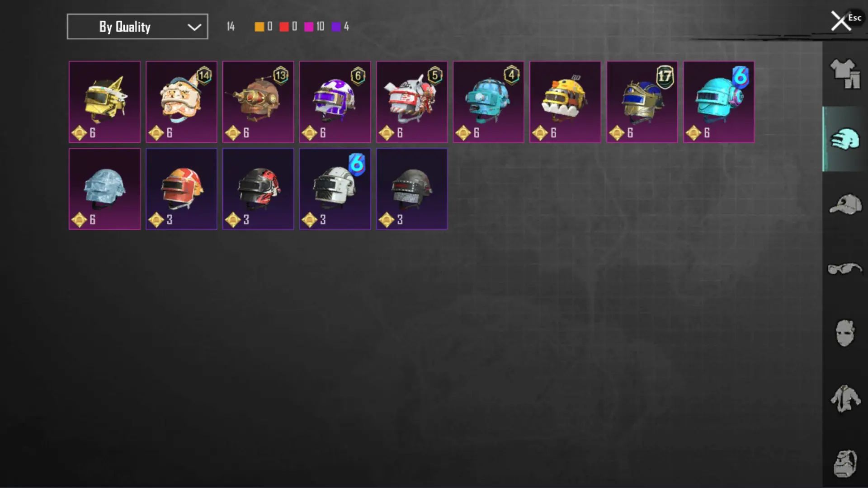Select the white helmet with blue 6 badge
The image size is (868, 488).
335,189
